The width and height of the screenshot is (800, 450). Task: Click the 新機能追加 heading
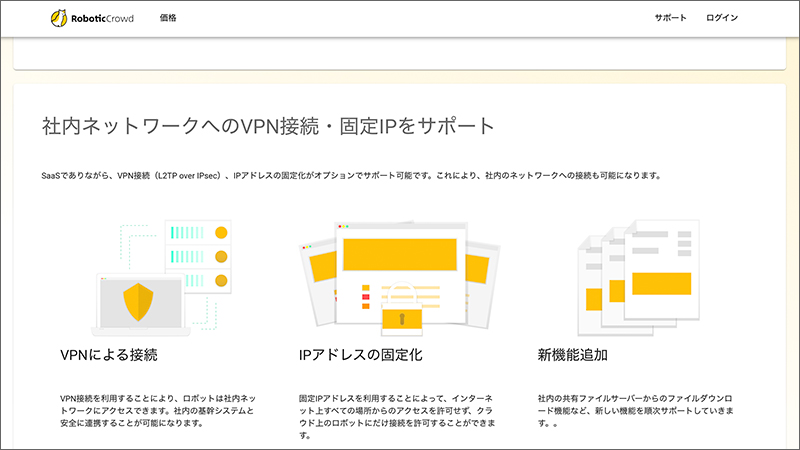click(x=572, y=355)
